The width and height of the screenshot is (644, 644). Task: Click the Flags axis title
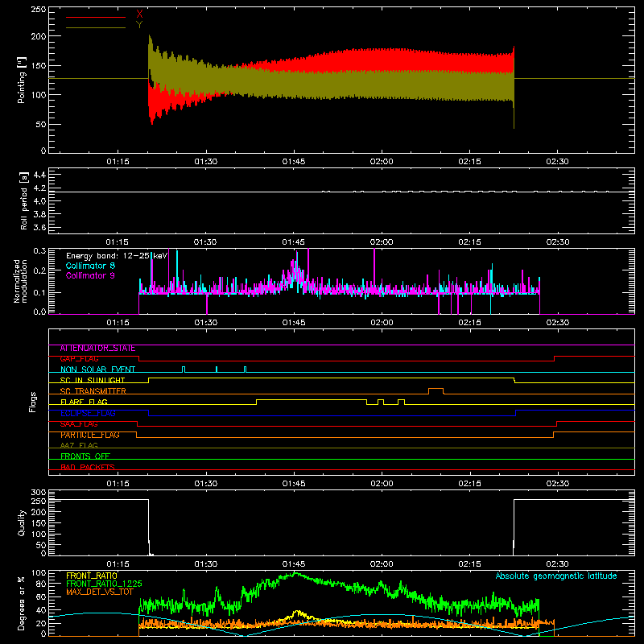click(32, 402)
